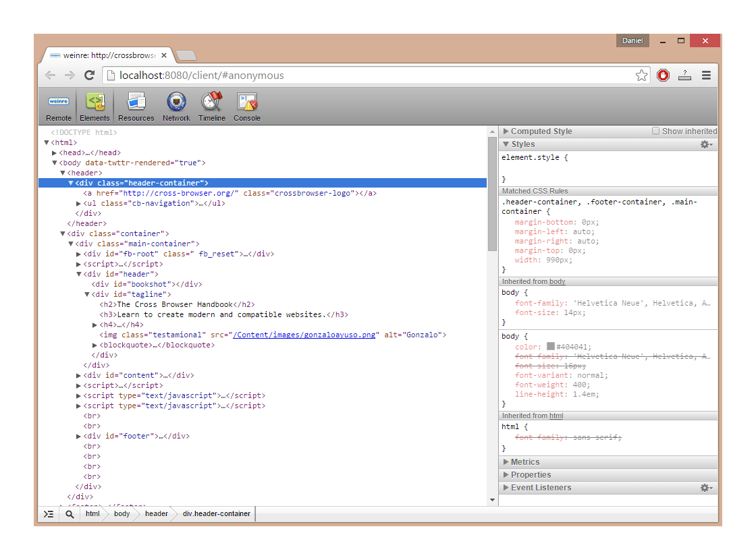Image resolution: width=756 pixels, height=560 pixels.
Task: Enable the Show inherited checkbox
Action: pyautogui.click(x=655, y=131)
